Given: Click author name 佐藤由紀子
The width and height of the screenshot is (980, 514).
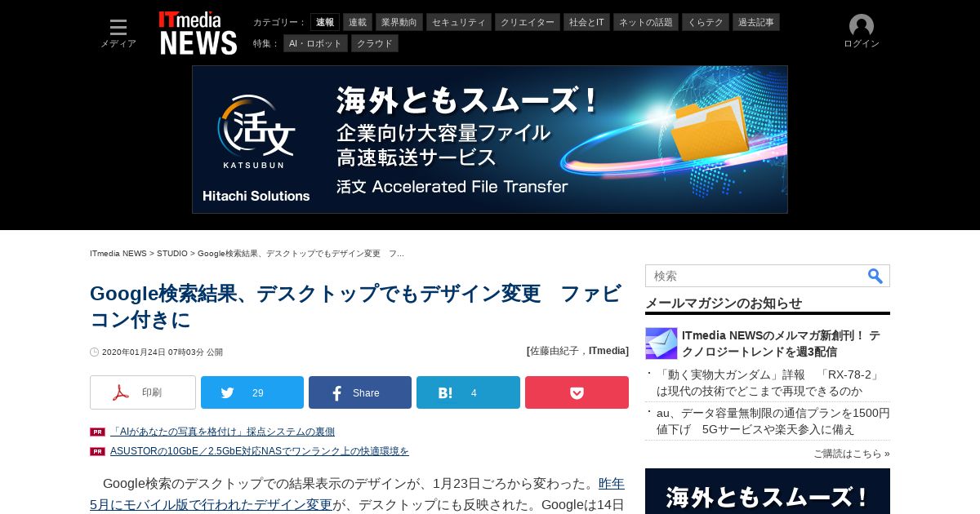Looking at the screenshot, I should point(555,351).
